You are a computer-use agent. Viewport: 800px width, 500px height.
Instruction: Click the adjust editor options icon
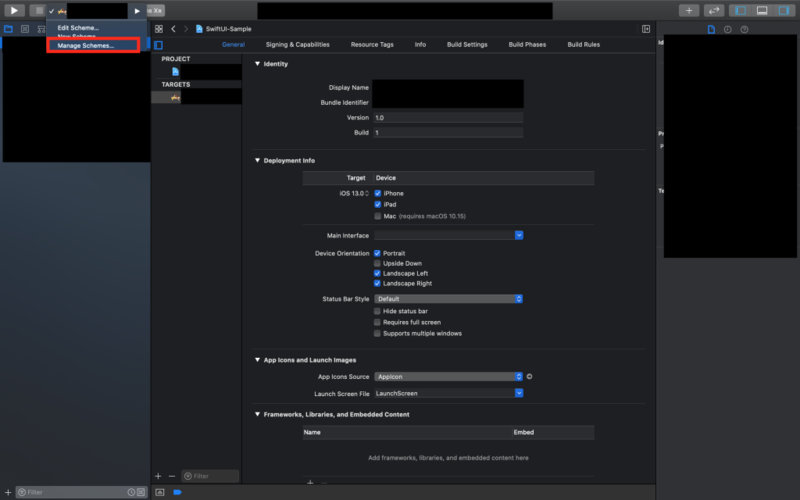pos(646,29)
